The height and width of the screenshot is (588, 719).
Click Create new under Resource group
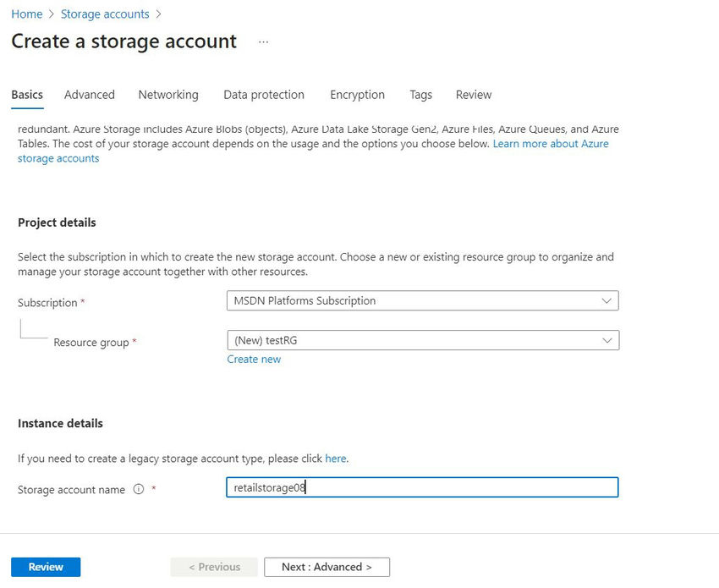click(x=254, y=359)
